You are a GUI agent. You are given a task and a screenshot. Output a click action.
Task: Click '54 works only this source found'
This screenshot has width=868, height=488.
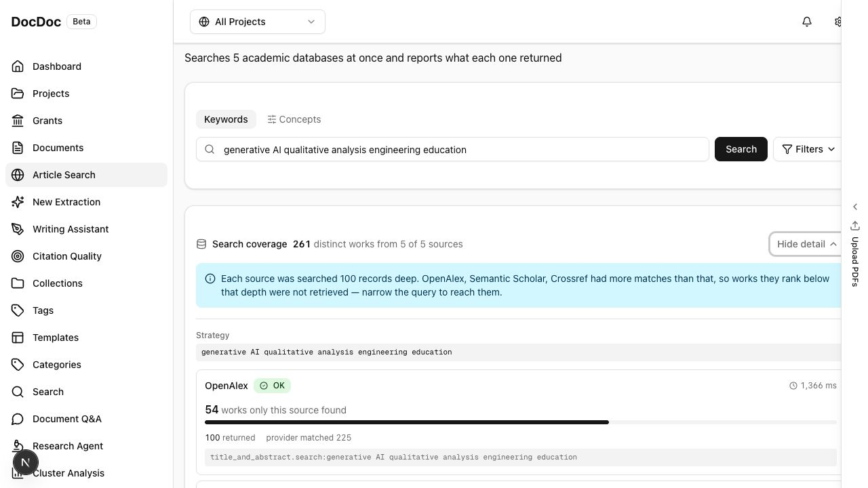pos(275,409)
